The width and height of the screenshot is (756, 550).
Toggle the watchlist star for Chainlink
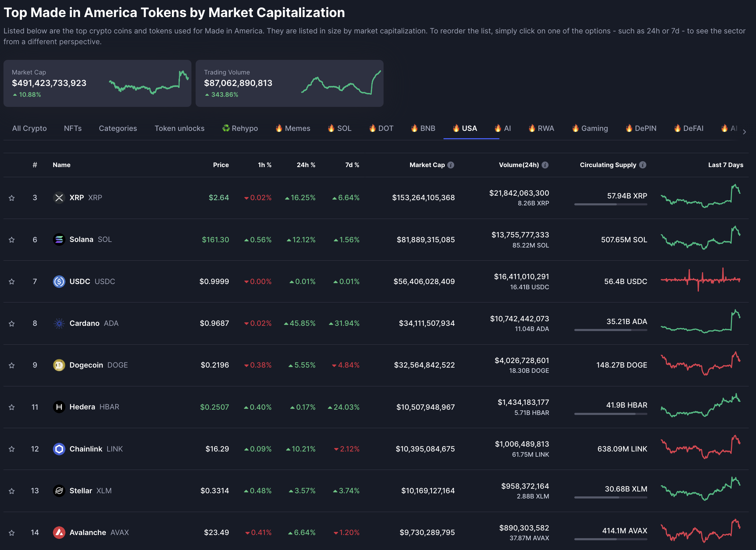[x=12, y=449]
